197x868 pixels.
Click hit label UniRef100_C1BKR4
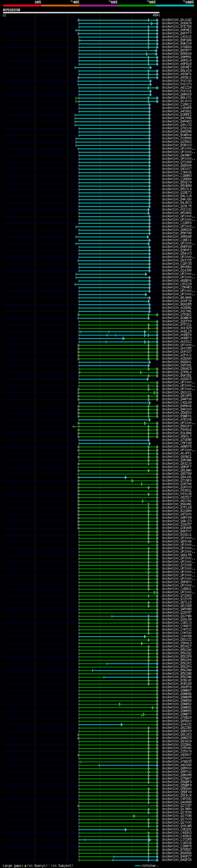point(177,179)
